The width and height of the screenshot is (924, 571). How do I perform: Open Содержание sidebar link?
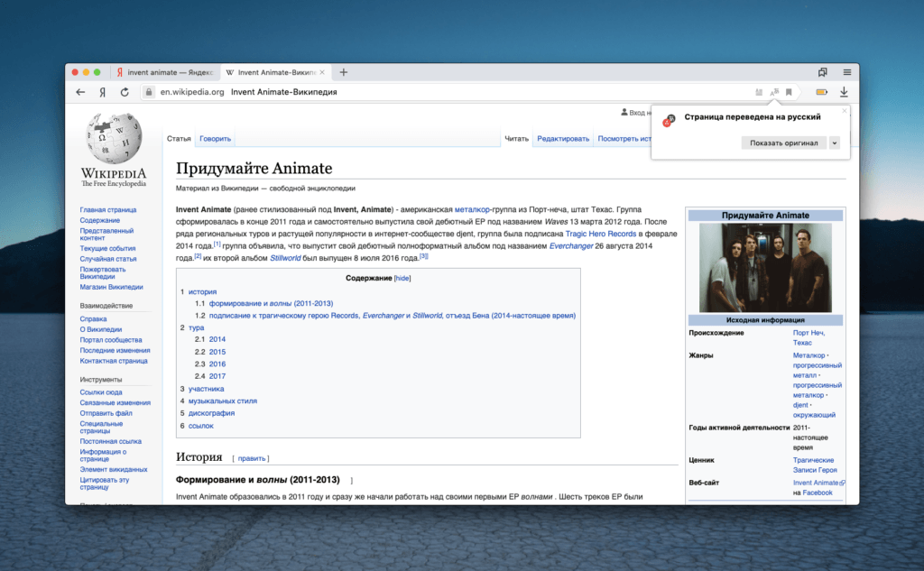(x=99, y=220)
